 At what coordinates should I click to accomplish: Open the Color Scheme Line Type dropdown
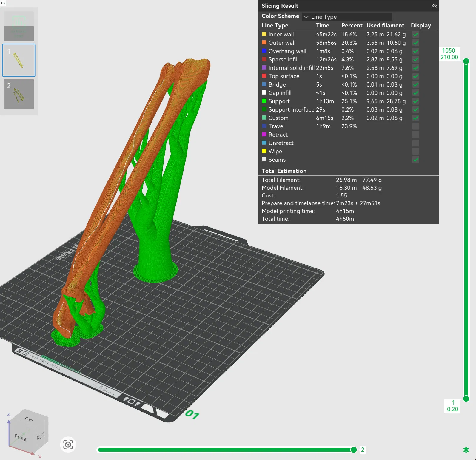(347, 17)
